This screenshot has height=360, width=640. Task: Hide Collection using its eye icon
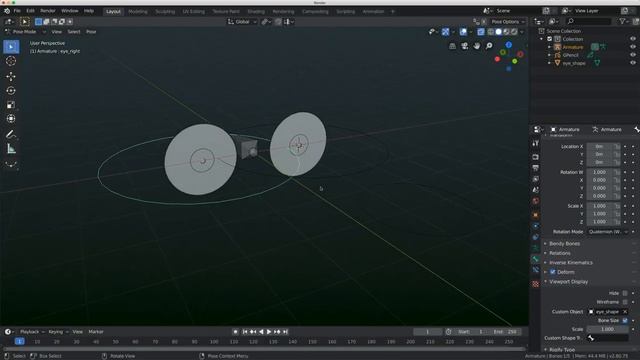633,39
